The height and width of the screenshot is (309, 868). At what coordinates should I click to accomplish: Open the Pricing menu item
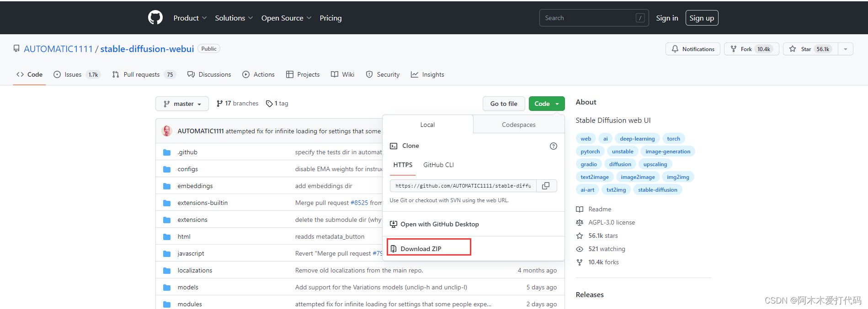[x=330, y=18]
